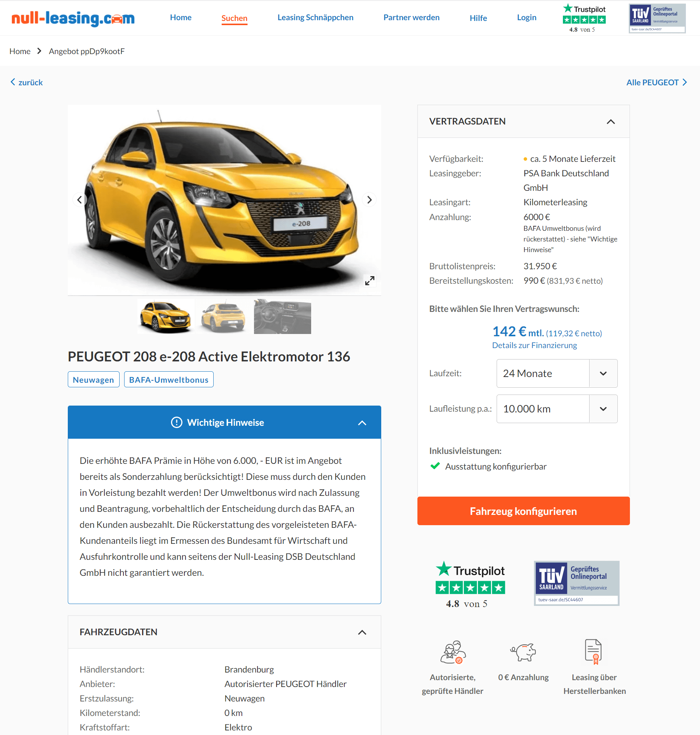This screenshot has width=700, height=735.
Task: Open Trustpilot rating badge in header
Action: 584,18
